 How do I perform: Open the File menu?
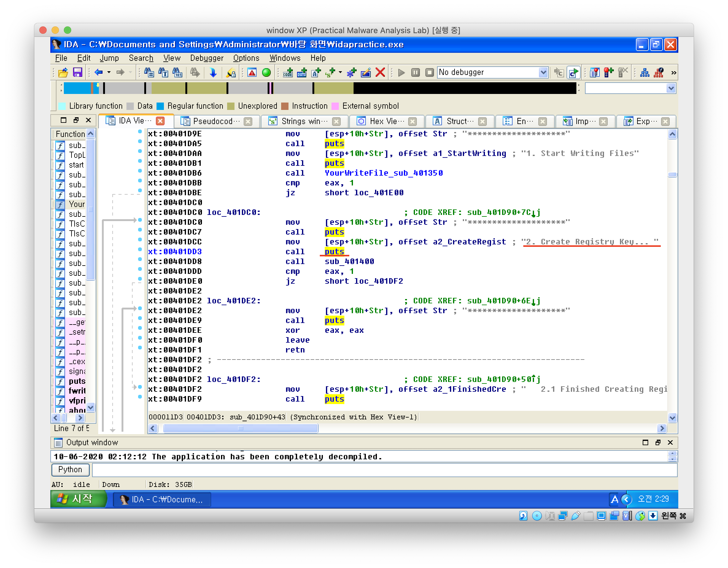point(61,58)
